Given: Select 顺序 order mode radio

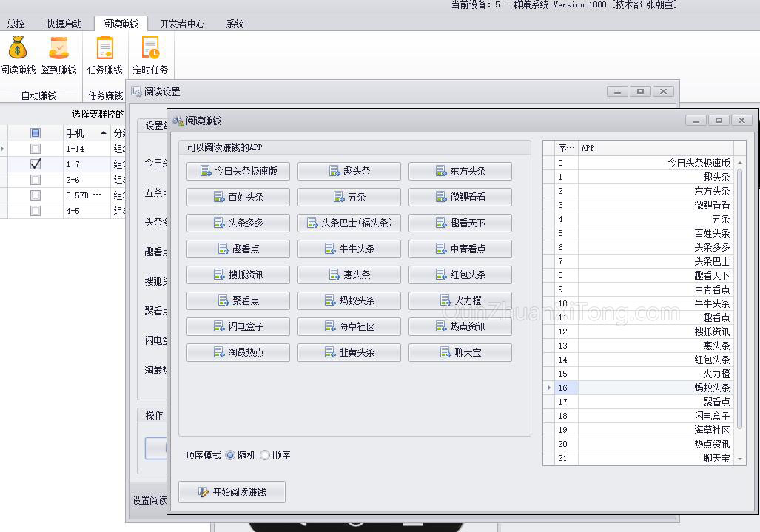Looking at the screenshot, I should [265, 455].
